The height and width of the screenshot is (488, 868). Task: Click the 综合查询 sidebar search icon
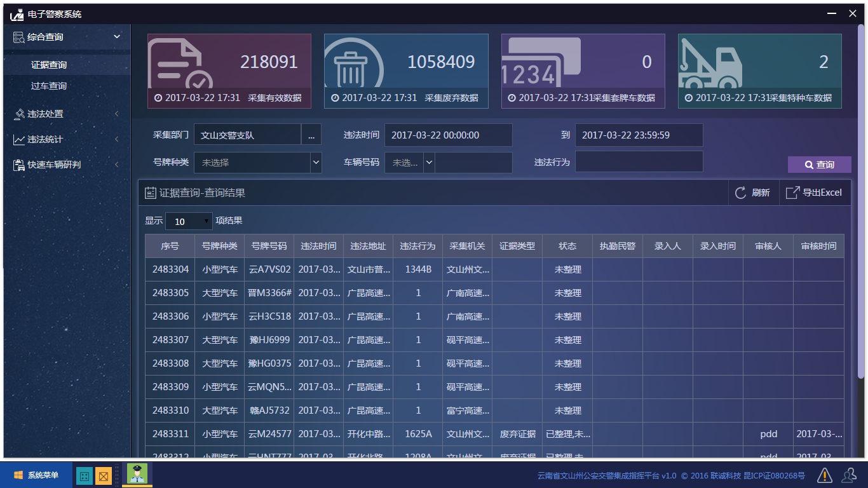point(18,37)
